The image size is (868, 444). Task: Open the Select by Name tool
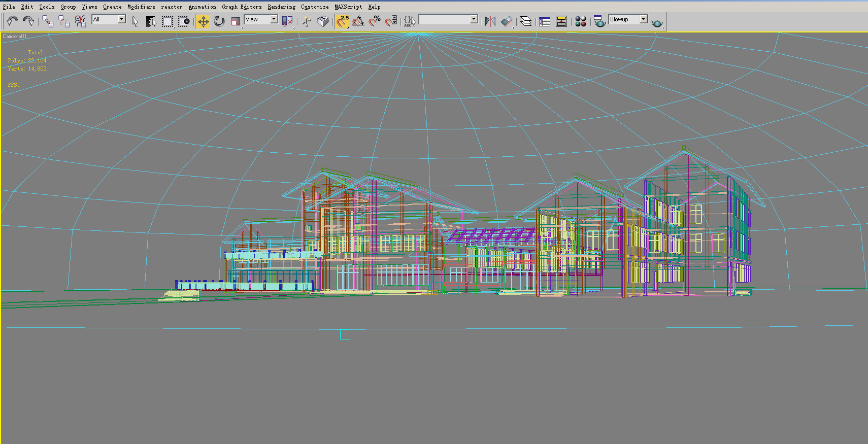[151, 21]
